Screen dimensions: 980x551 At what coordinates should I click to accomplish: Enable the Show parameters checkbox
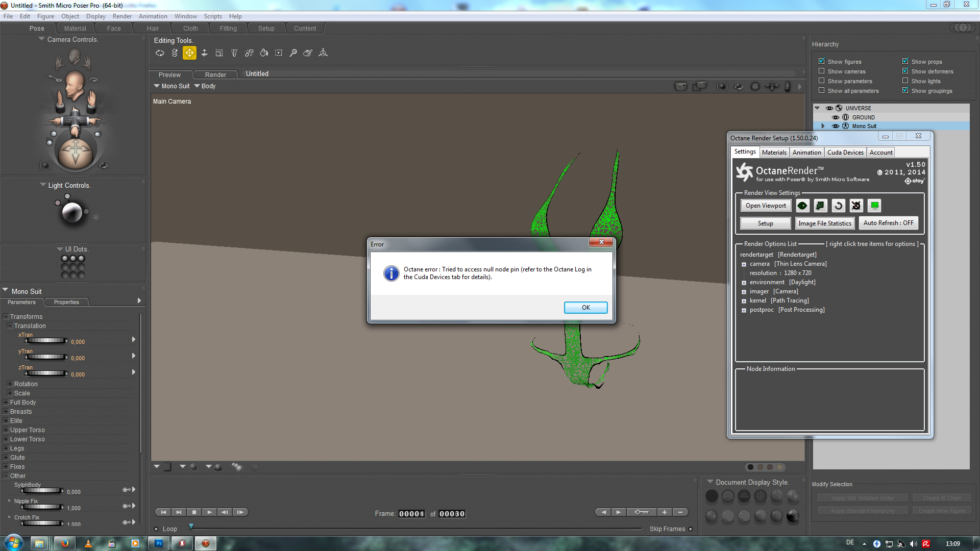[822, 81]
